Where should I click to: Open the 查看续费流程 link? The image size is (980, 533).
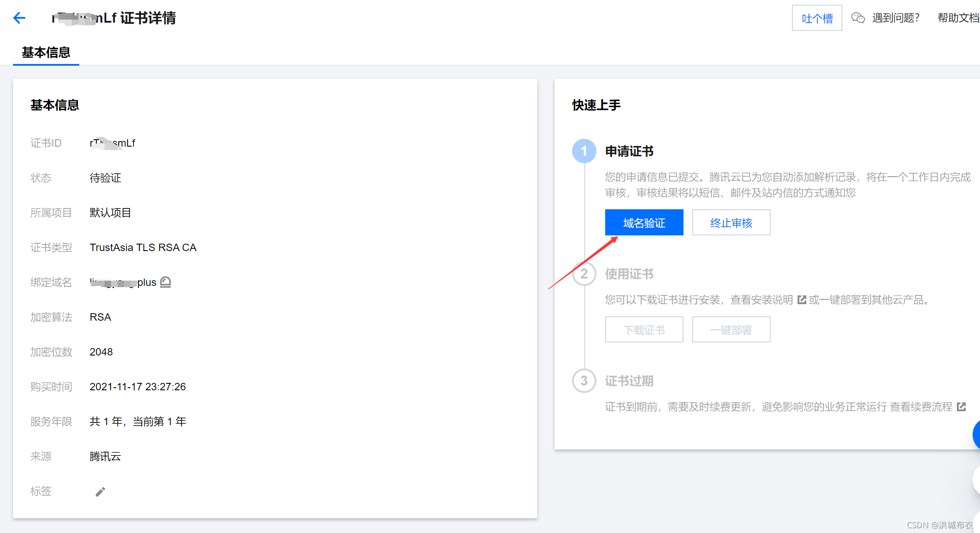(921, 407)
